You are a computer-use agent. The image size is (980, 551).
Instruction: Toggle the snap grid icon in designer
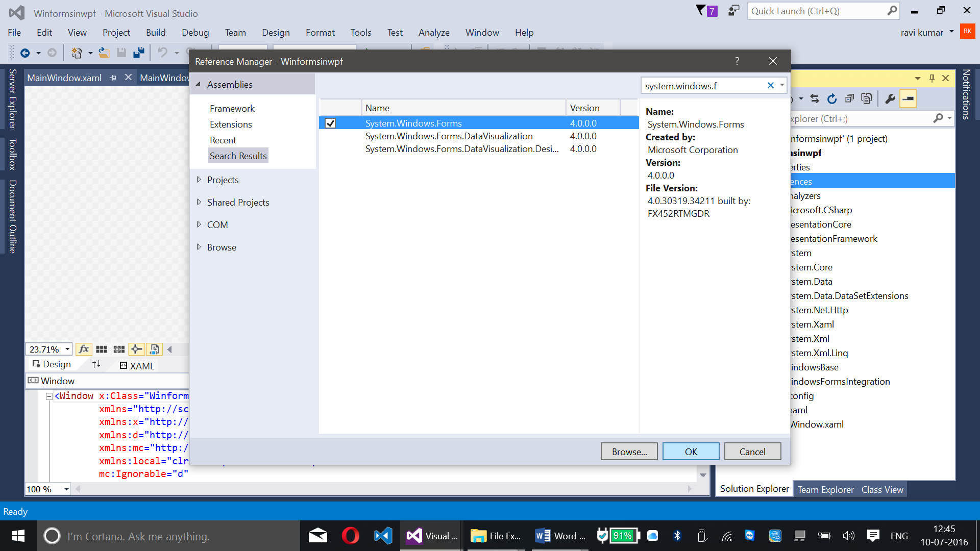[x=102, y=349]
